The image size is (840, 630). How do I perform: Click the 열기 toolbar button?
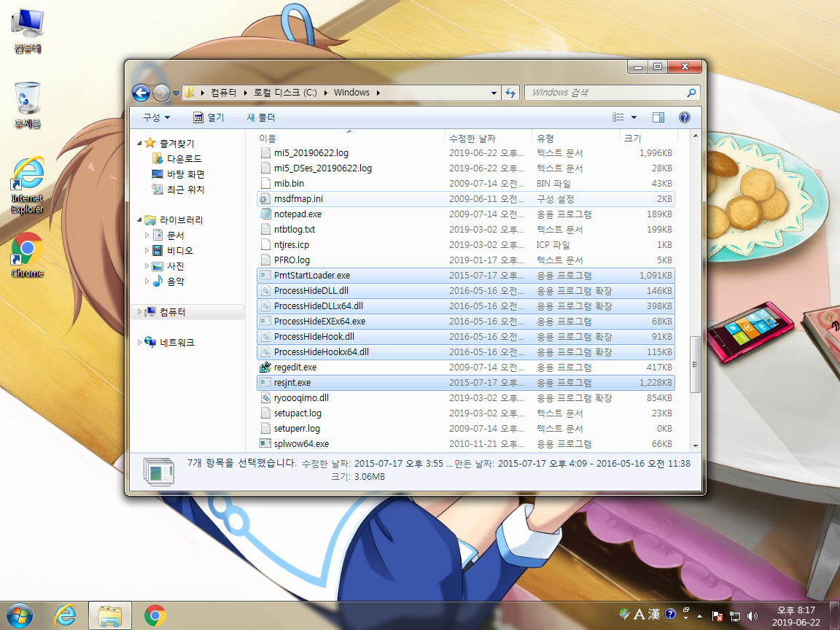[x=209, y=117]
